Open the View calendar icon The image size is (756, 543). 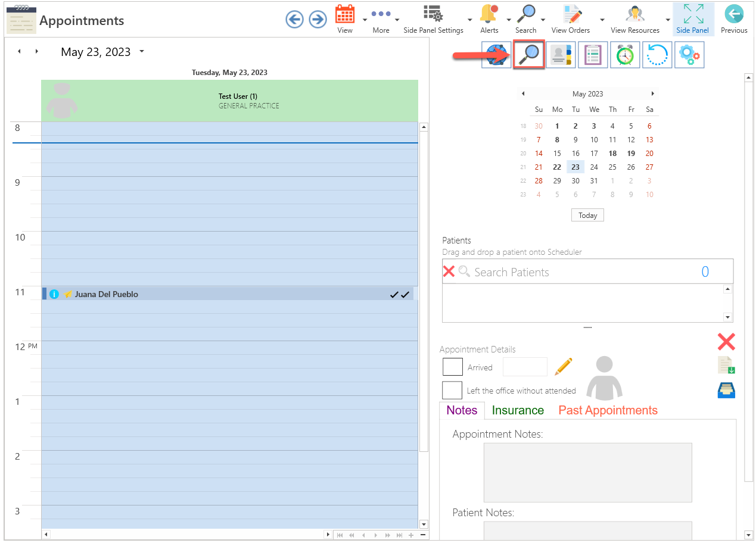[x=345, y=14]
